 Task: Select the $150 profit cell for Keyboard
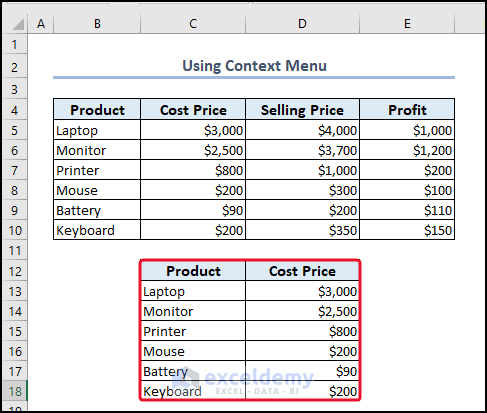click(x=407, y=230)
